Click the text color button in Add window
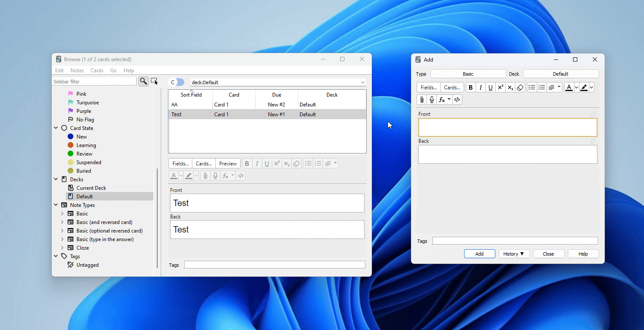This screenshot has width=644, height=330. coord(569,88)
